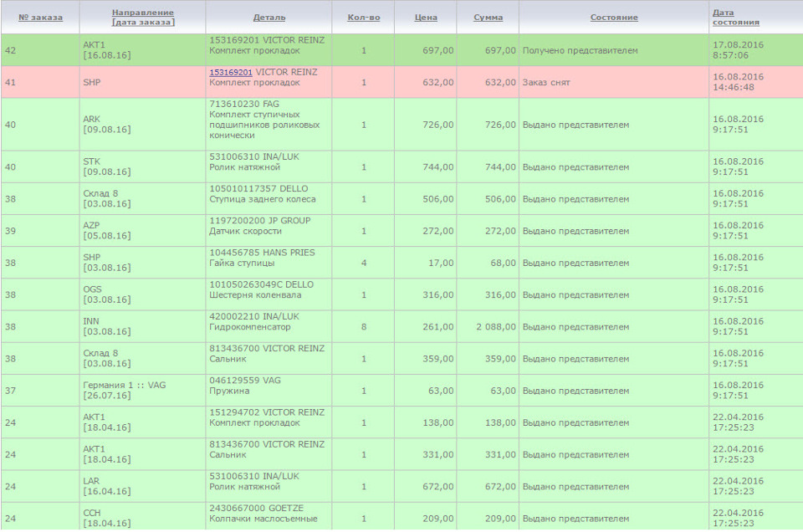Click price value '138,00'
Image resolution: width=803 pixels, height=532 pixels.
click(x=437, y=422)
